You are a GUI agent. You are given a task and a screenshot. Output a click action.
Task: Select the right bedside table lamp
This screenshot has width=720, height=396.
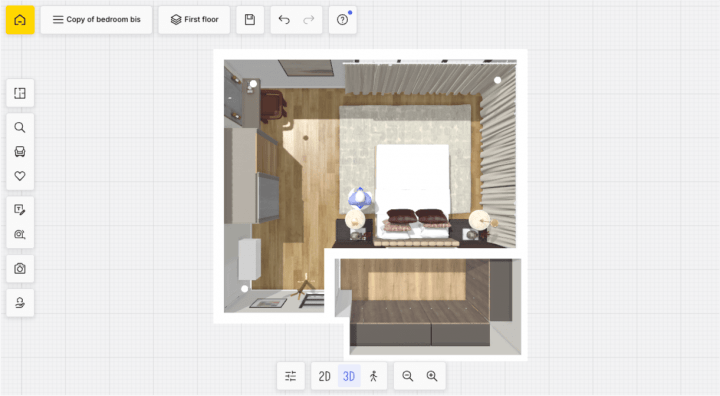coord(479,219)
